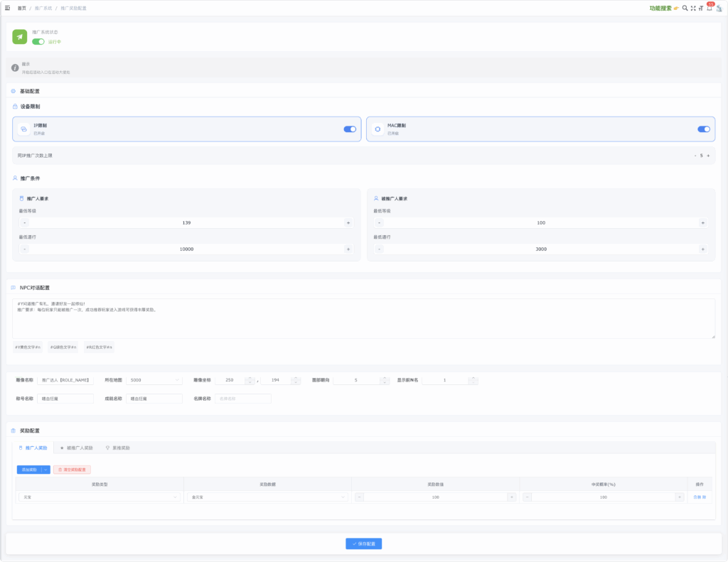Open the notifications icon with red badge
Image resolution: width=728 pixels, height=562 pixels.
pos(709,8)
